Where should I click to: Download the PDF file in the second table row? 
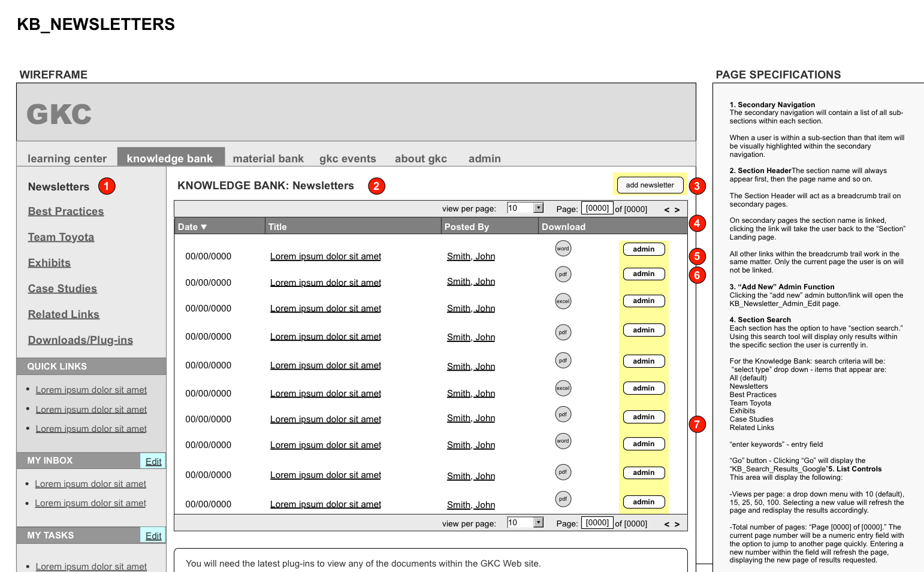(x=563, y=274)
